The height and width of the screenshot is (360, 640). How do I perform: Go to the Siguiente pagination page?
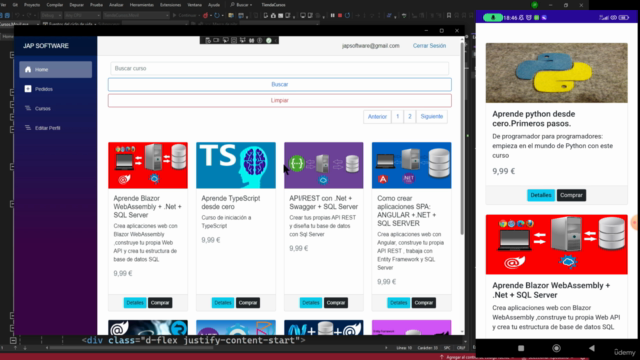point(432,117)
